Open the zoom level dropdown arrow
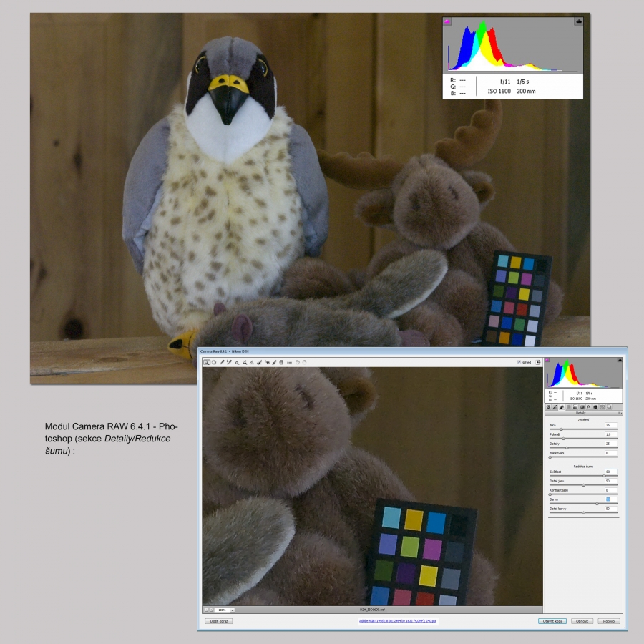Image resolution: width=644 pixels, height=644 pixels. click(233, 610)
